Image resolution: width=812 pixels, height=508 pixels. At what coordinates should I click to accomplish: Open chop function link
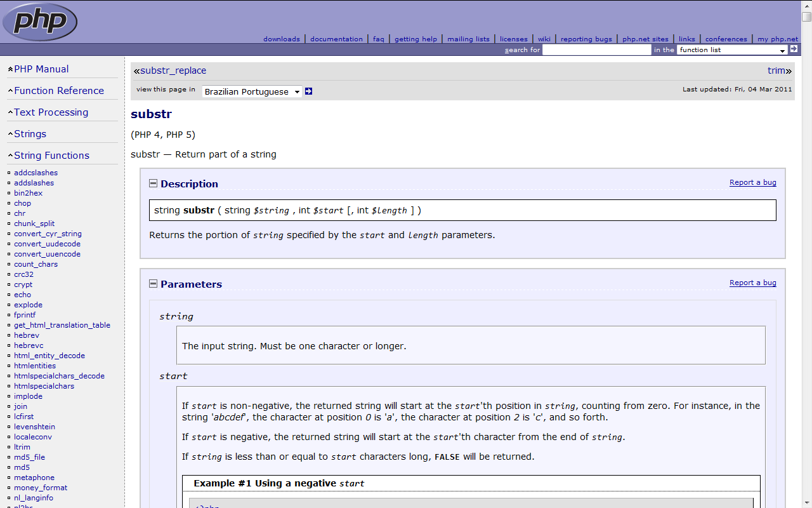[22, 203]
